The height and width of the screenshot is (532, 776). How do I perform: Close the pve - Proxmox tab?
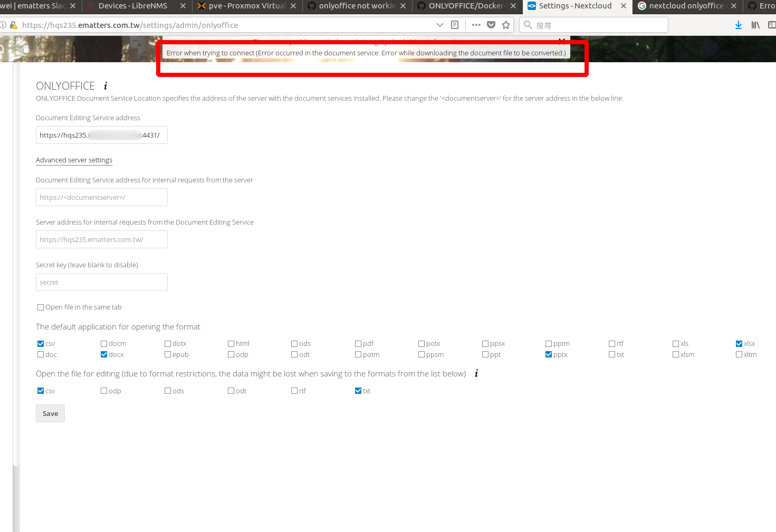pyautogui.click(x=293, y=6)
